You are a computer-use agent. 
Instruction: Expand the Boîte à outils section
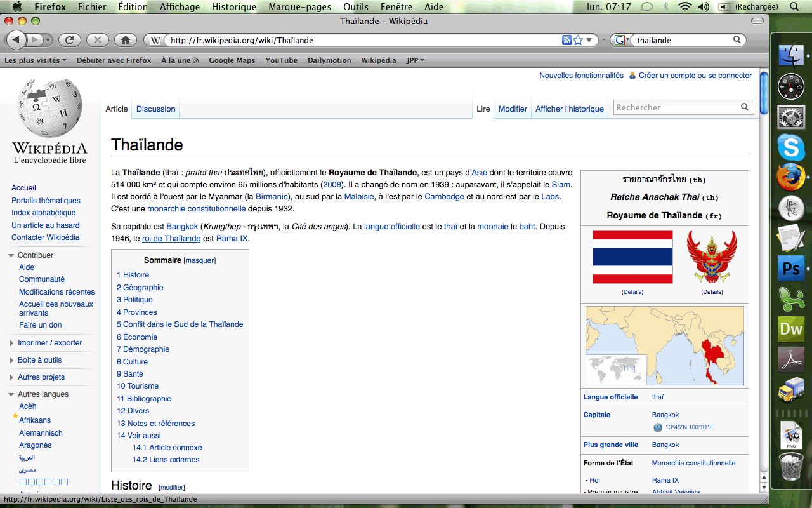11,360
